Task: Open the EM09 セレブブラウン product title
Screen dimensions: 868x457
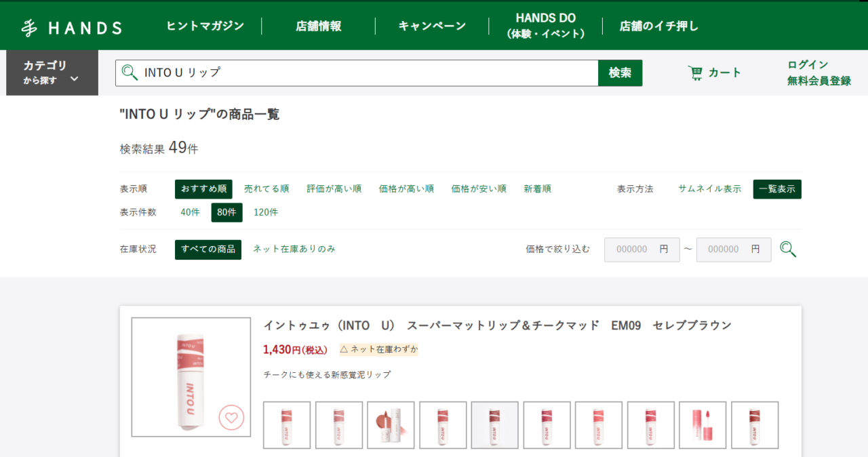Action: (498, 325)
